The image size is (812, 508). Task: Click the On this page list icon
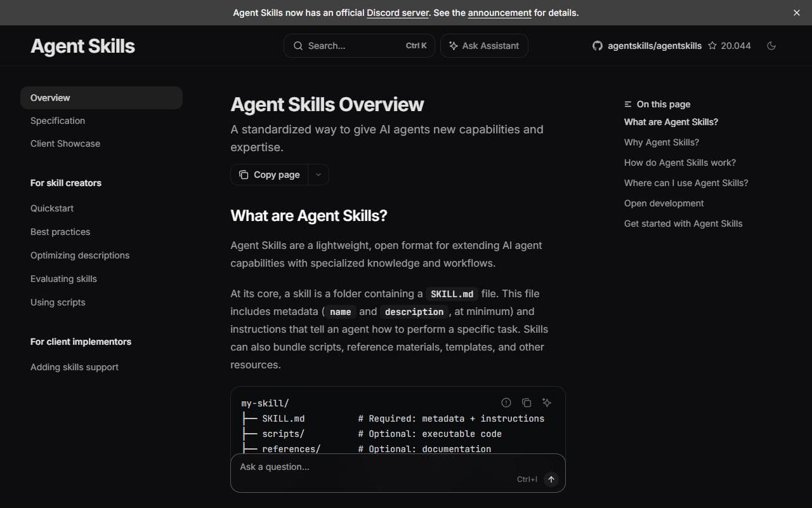(x=628, y=104)
